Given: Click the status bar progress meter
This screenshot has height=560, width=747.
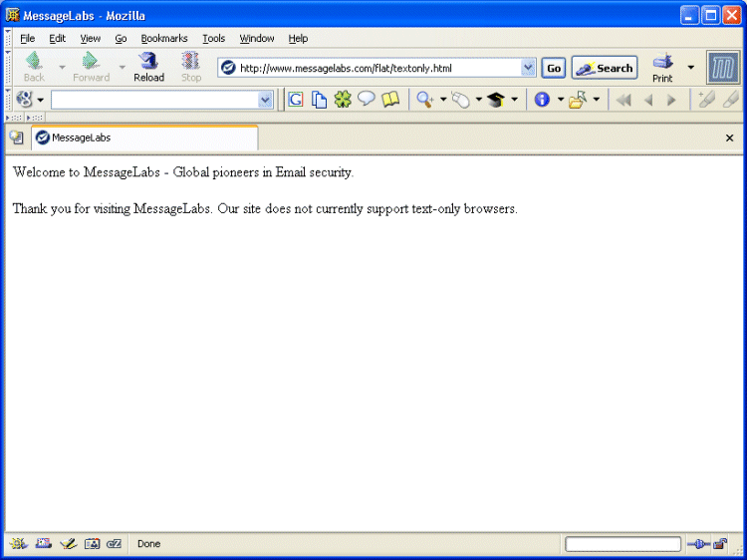Looking at the screenshot, I should 623,544.
